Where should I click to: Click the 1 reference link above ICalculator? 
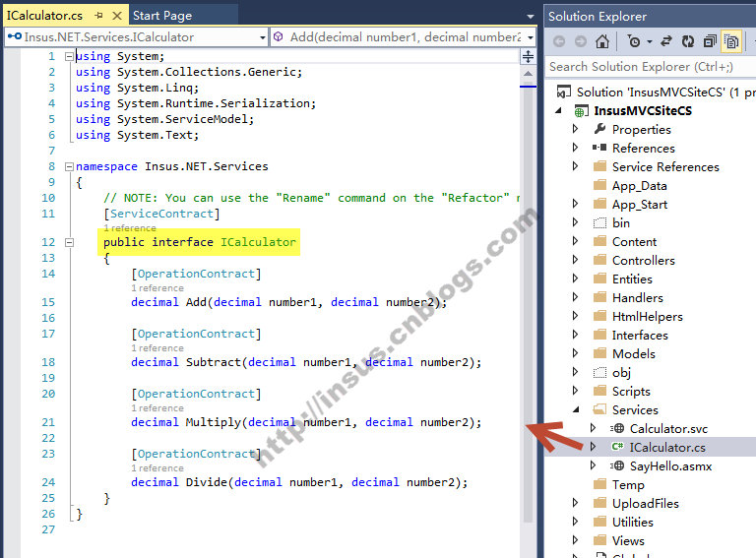point(130,228)
